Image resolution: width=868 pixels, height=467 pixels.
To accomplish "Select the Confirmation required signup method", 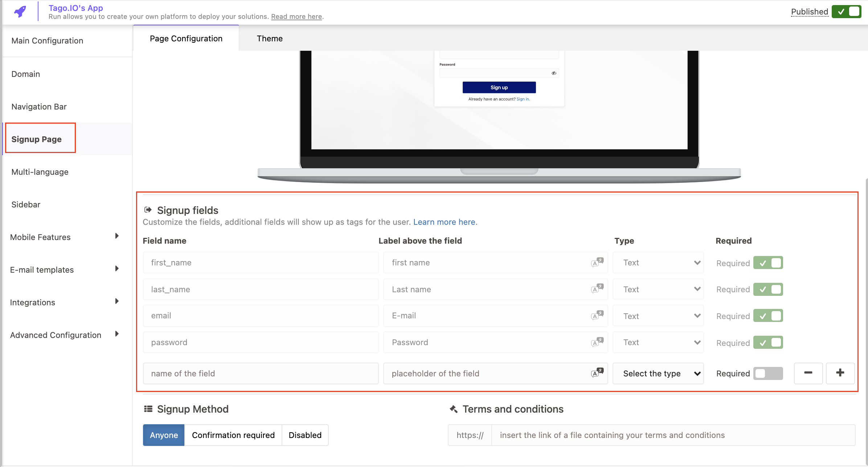I will coord(233,435).
